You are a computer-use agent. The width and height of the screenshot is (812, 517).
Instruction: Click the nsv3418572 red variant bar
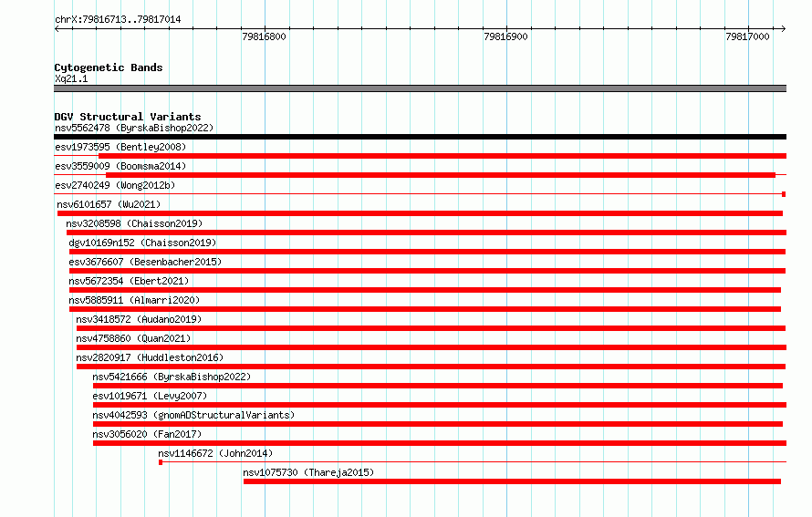(431, 328)
